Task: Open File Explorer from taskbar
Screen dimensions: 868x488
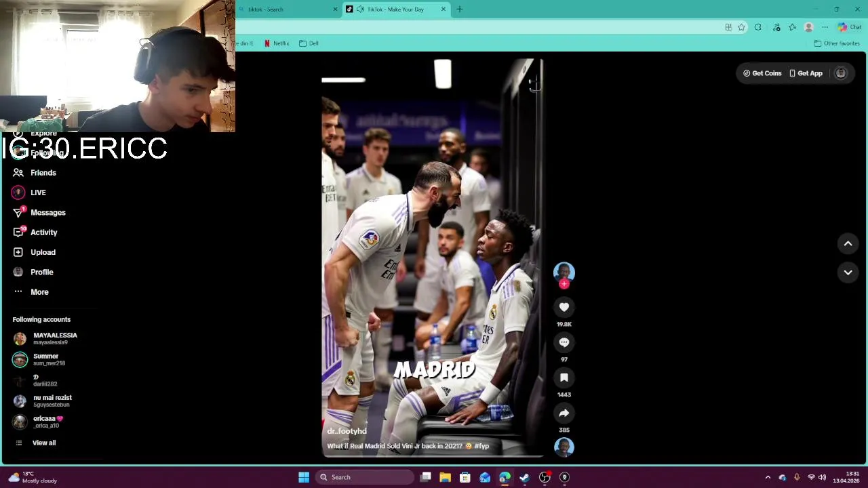Action: tap(445, 477)
